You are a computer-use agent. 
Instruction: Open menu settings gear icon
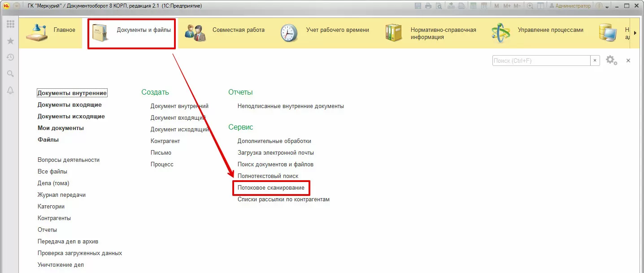coord(611,60)
